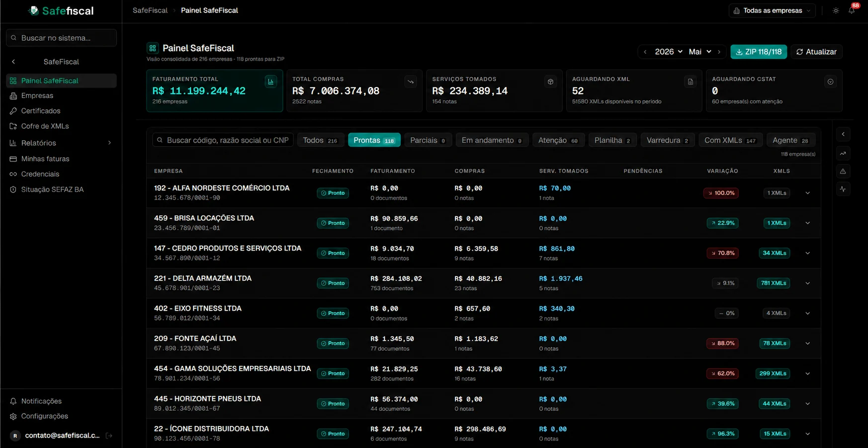Viewport: 868px width, 448px height.
Task: Open the 2026 year dropdown
Action: pos(668,52)
